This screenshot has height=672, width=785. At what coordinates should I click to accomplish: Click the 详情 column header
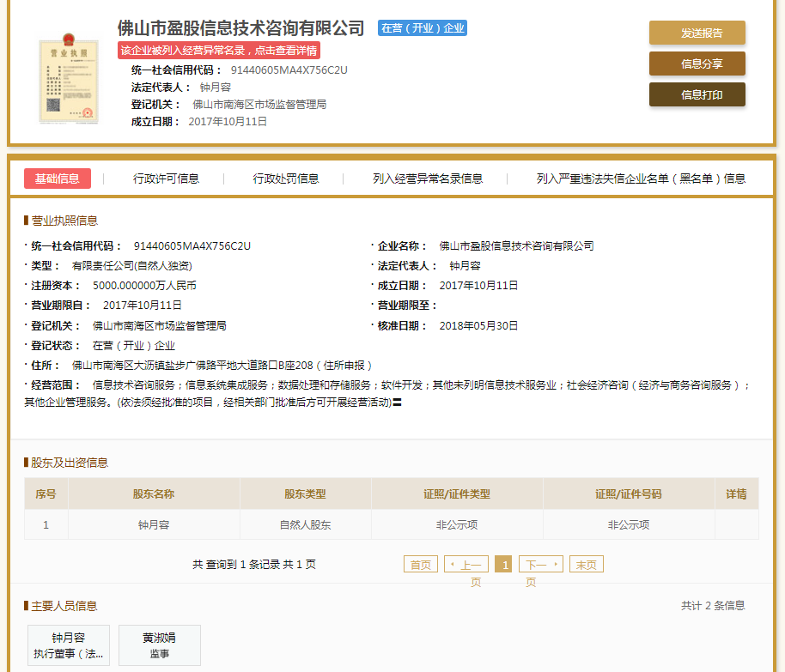coord(736,494)
